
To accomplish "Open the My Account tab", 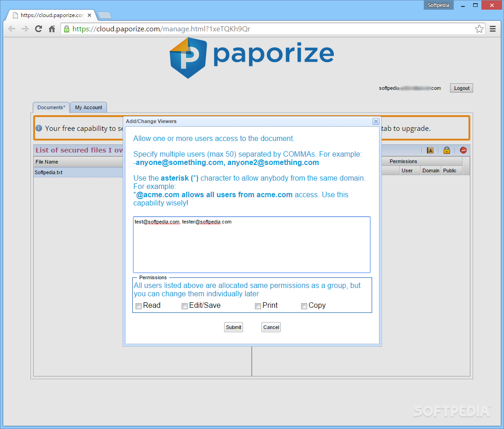I will [x=89, y=107].
